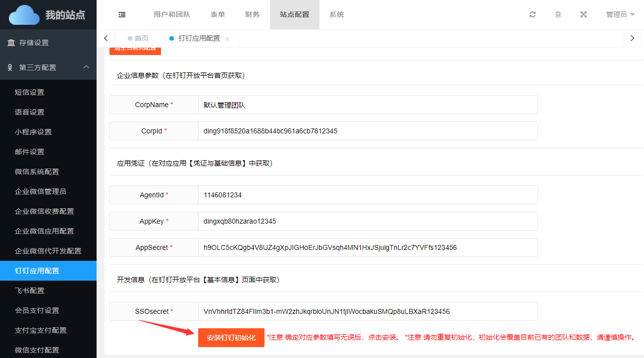Toggle the sidebar collapse menu icon
This screenshot has height=358, width=644.
pos(122,15)
